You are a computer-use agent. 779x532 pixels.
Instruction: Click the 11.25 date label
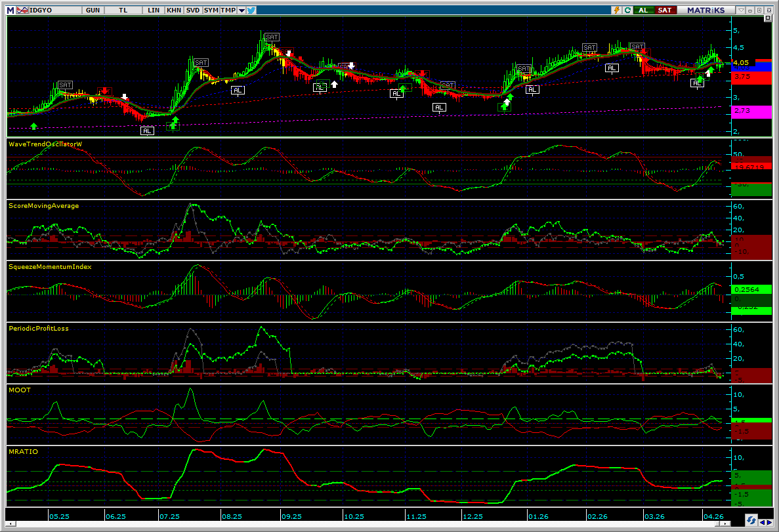pos(416,517)
